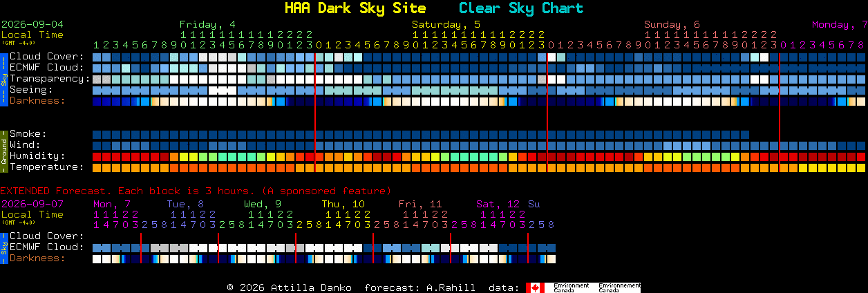This screenshot has width=868, height=293.
Task: Click the Wind row label
Action: tap(25, 144)
